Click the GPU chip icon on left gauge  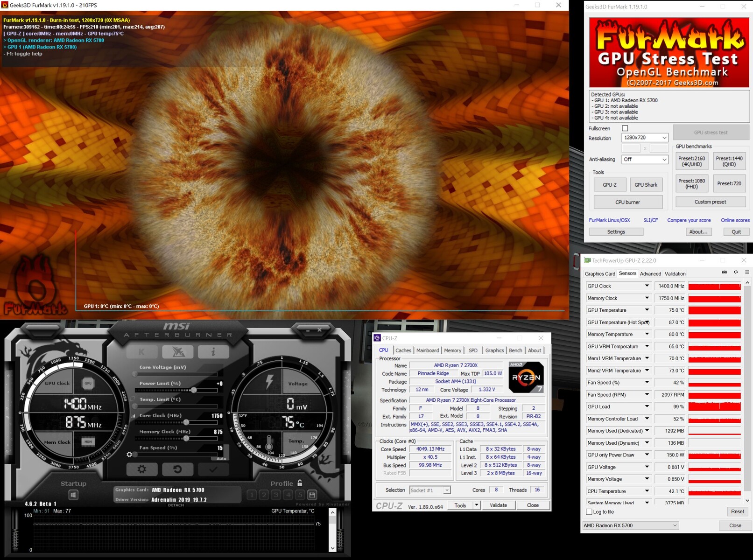click(88, 383)
